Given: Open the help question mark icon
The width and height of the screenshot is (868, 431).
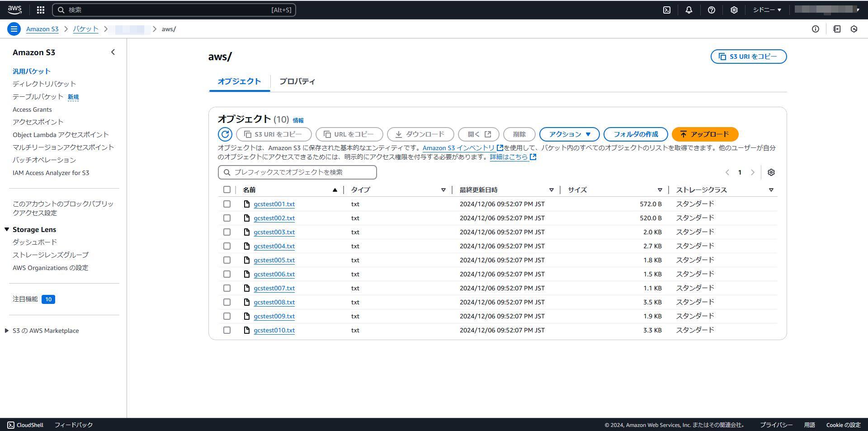Looking at the screenshot, I should pyautogui.click(x=712, y=9).
